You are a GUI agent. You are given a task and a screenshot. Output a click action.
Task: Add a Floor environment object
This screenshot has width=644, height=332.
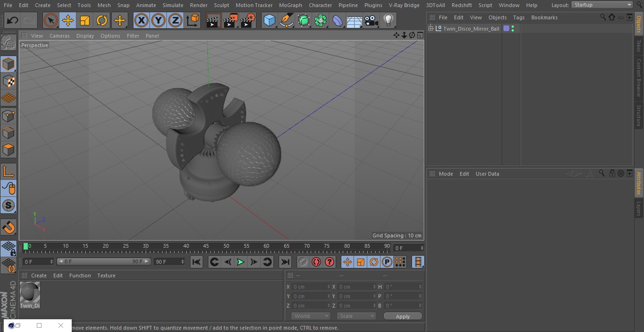[355, 20]
